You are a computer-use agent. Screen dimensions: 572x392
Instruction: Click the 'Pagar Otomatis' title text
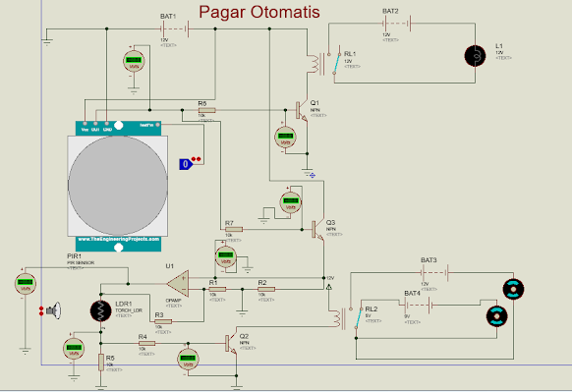pos(259,12)
